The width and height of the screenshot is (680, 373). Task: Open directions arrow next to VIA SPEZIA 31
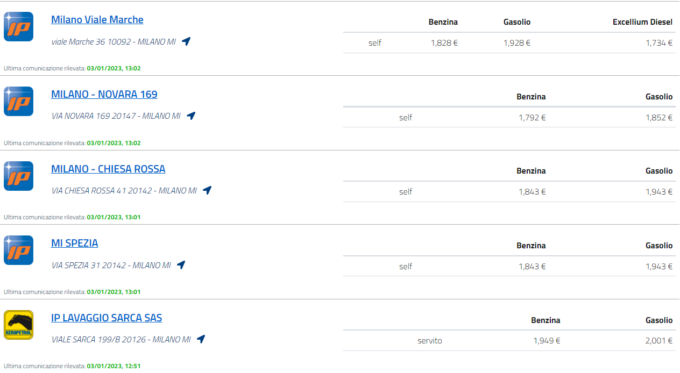(x=181, y=265)
